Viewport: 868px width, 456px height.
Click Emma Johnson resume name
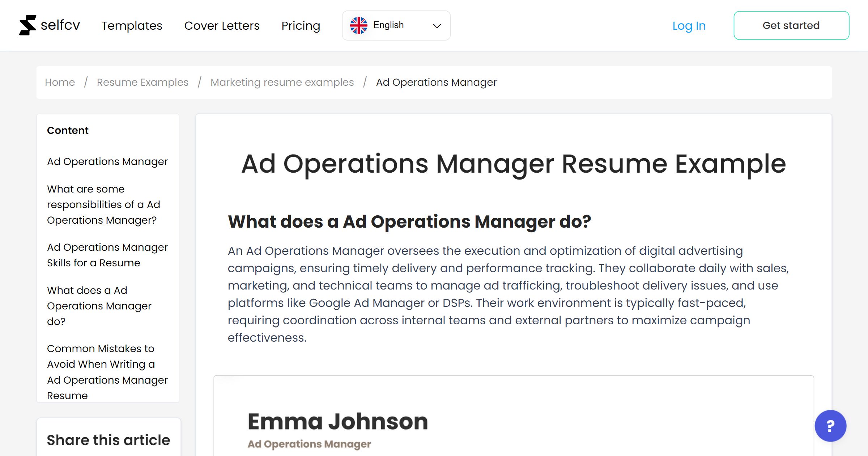[337, 421]
